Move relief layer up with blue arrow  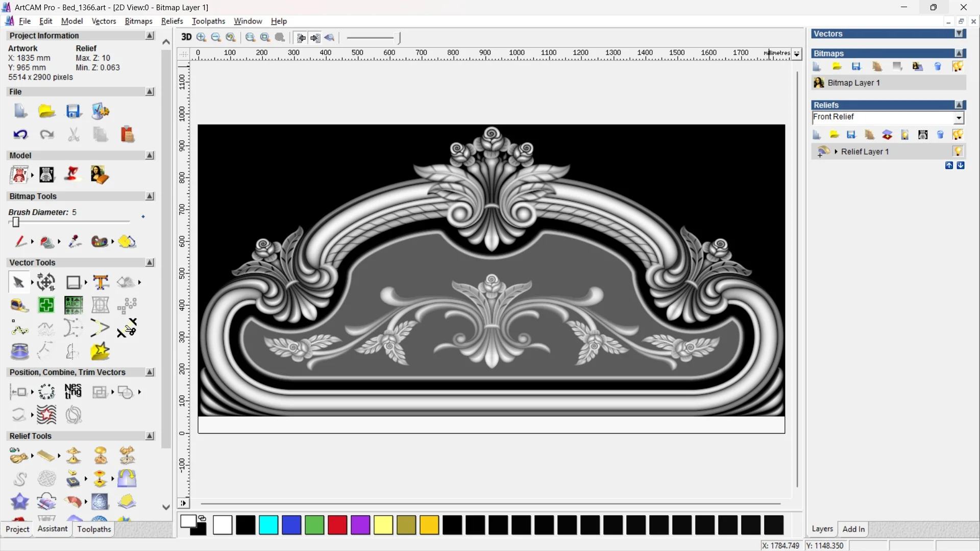click(949, 165)
